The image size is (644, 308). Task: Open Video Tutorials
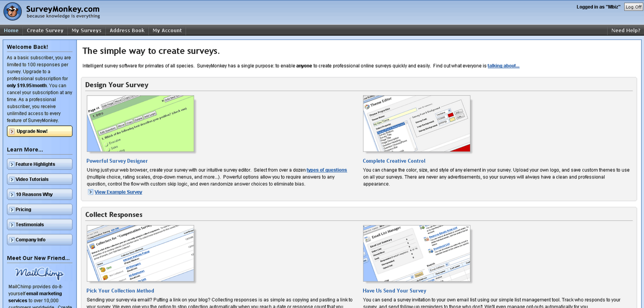click(39, 180)
